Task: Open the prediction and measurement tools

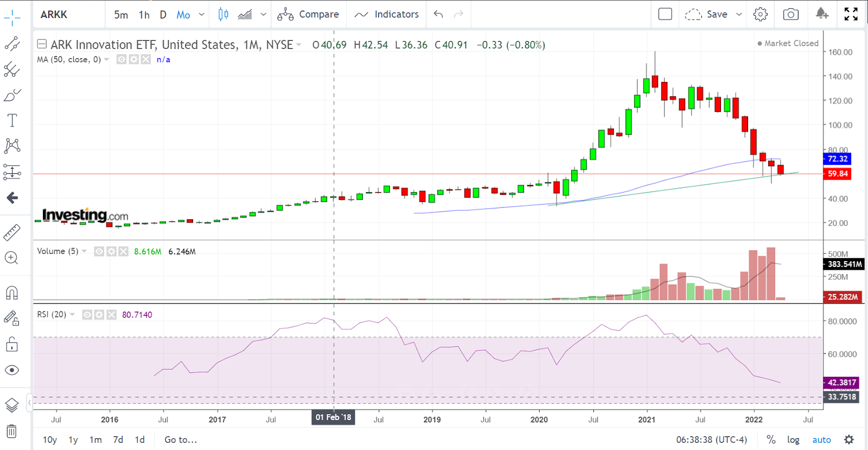Action: 12,172
